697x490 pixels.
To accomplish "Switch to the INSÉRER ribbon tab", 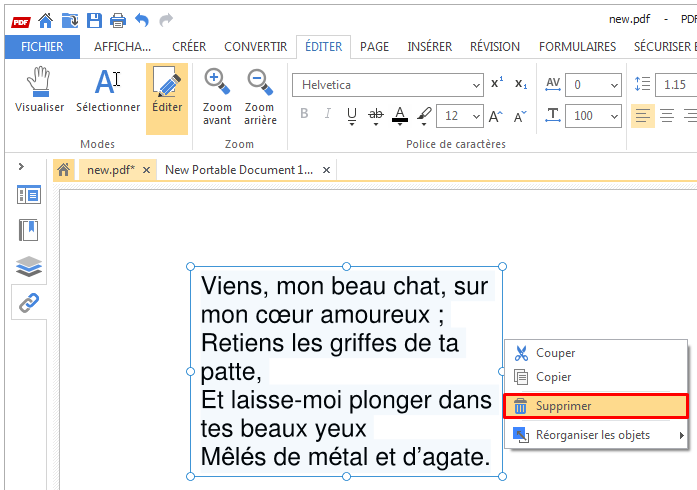I will point(429,47).
